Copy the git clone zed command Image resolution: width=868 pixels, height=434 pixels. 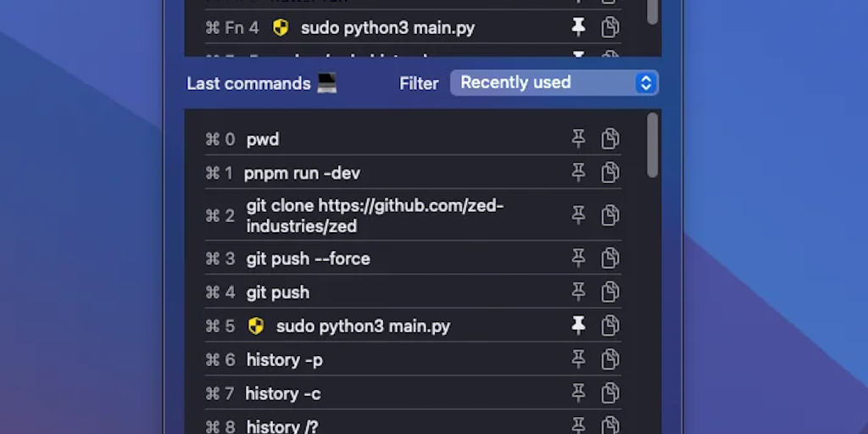click(610, 215)
